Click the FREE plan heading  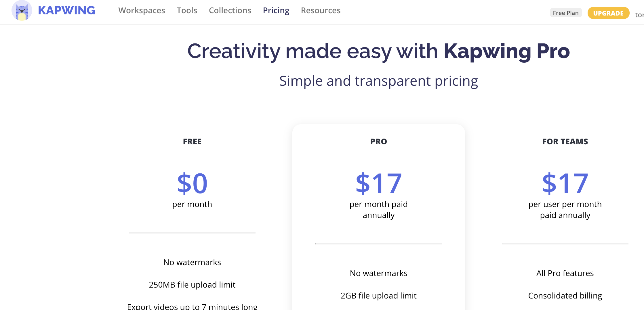coord(192,141)
